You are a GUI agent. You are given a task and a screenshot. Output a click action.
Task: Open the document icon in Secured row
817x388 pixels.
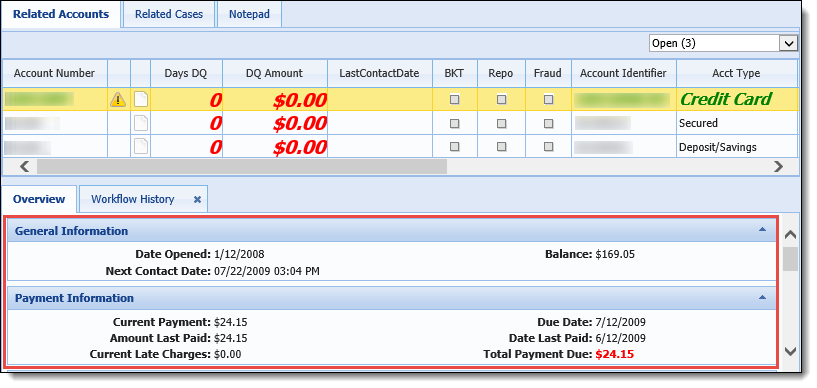(x=141, y=123)
